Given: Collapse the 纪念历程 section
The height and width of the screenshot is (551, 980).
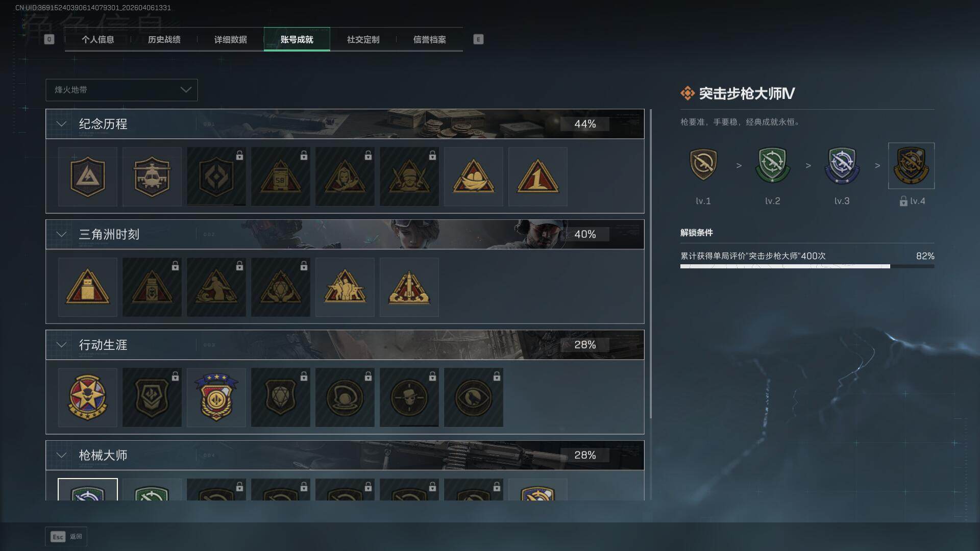Looking at the screenshot, I should 61,124.
